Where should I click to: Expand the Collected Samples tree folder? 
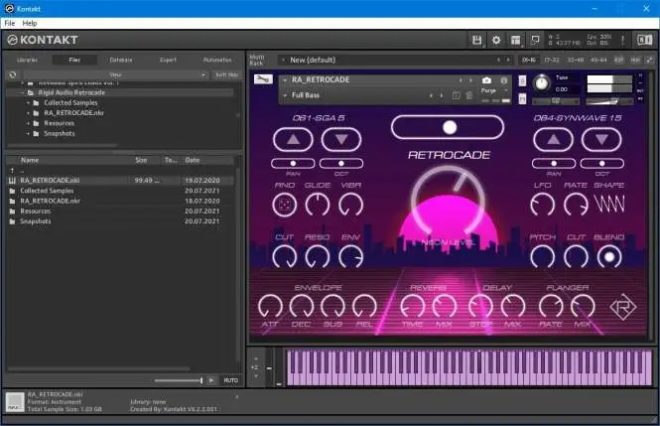28,103
